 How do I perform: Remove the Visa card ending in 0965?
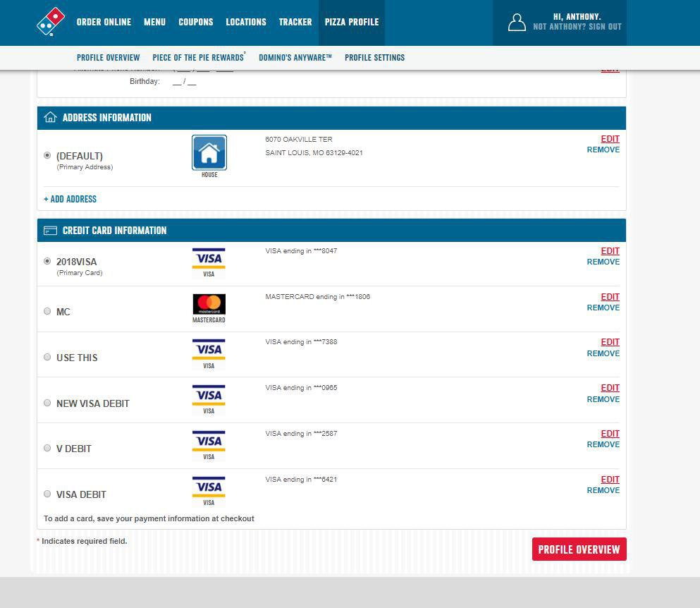pos(603,399)
